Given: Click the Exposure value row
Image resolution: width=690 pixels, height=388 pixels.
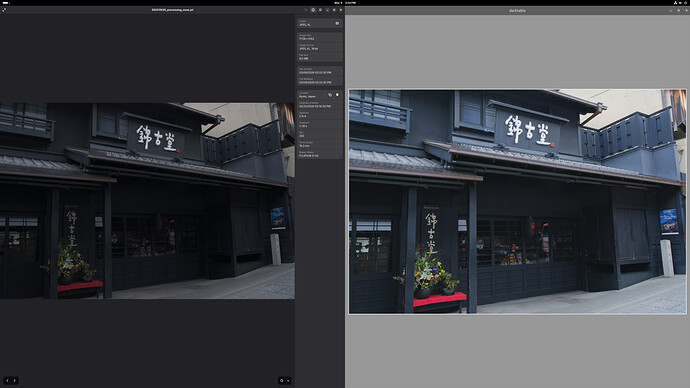Looking at the screenshot, I should (x=319, y=124).
